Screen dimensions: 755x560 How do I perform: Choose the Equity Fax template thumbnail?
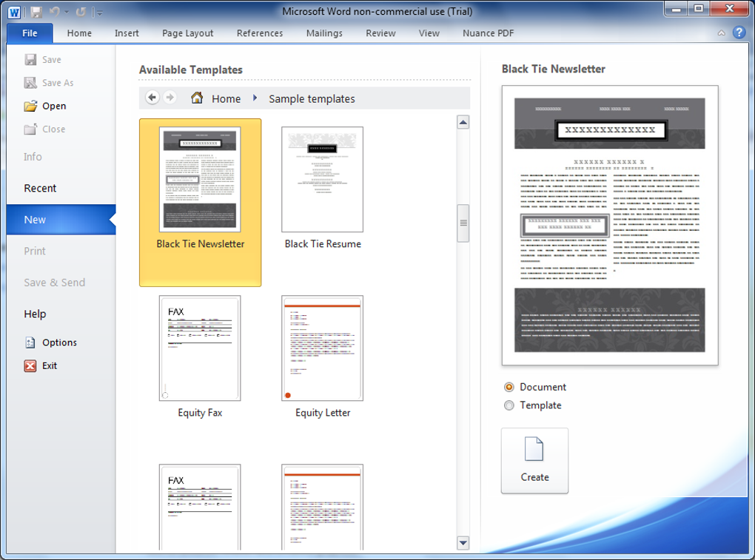(x=200, y=348)
